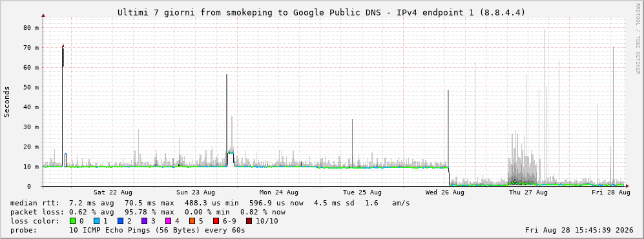Click the red 6-9 loss swatch
The image size is (644, 239).
(216, 221)
